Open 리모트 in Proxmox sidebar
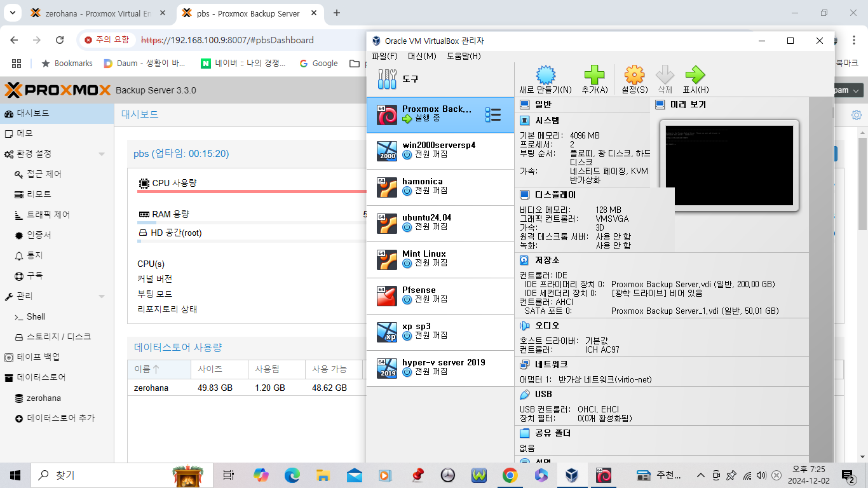Image resolution: width=868 pixels, height=488 pixels. click(x=57, y=194)
